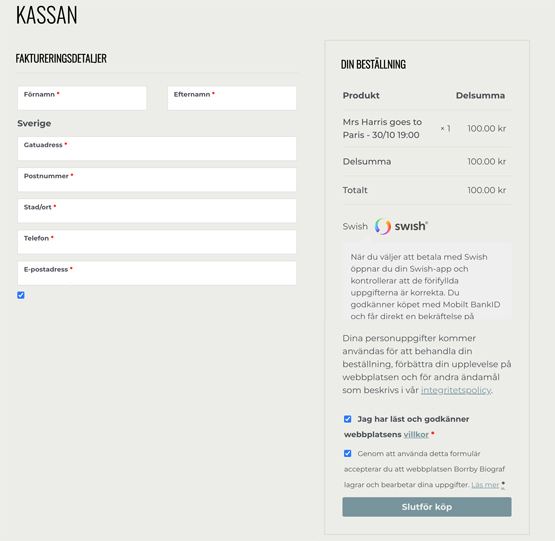Click the 'Slutför köp' button
Viewport: 555px width, 541px height.
(x=427, y=507)
